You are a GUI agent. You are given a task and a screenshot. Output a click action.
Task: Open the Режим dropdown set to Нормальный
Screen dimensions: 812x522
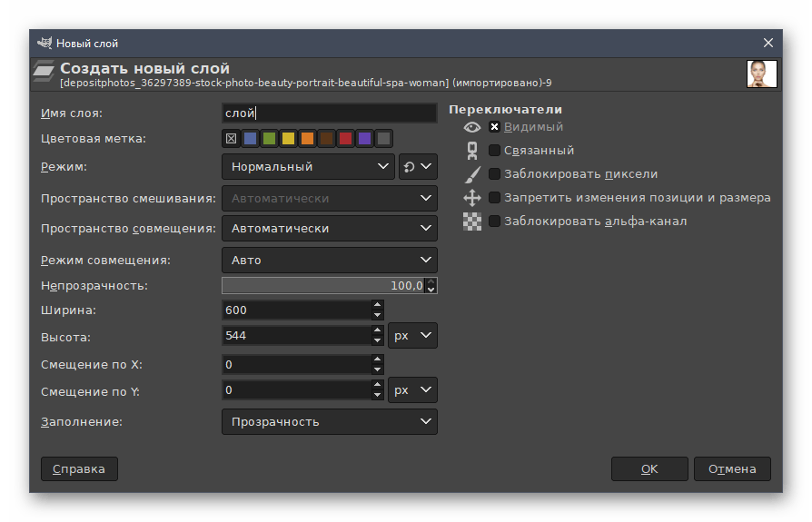(308, 167)
